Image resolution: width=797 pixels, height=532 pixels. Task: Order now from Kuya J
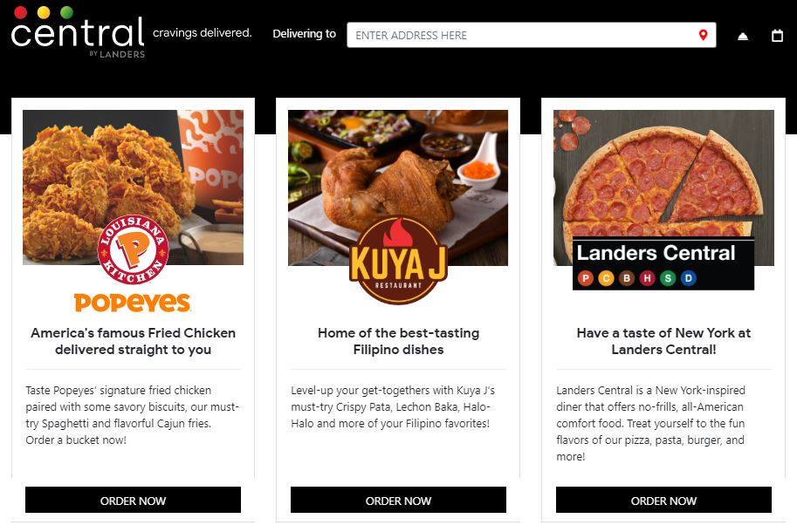tap(398, 500)
